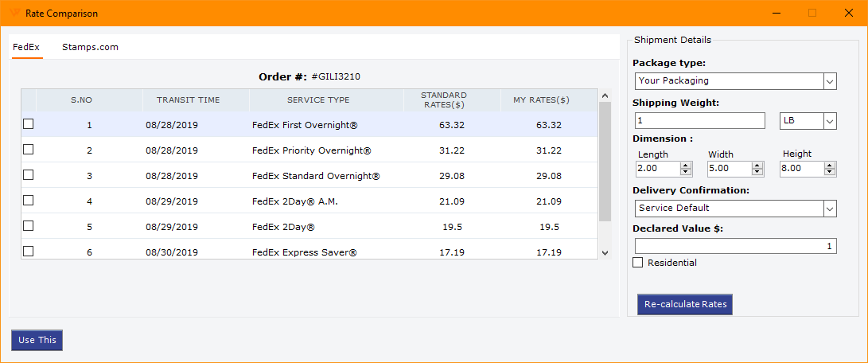This screenshot has width=868, height=363.
Task: Click the rates table scroll down arrow
Action: 605,252
